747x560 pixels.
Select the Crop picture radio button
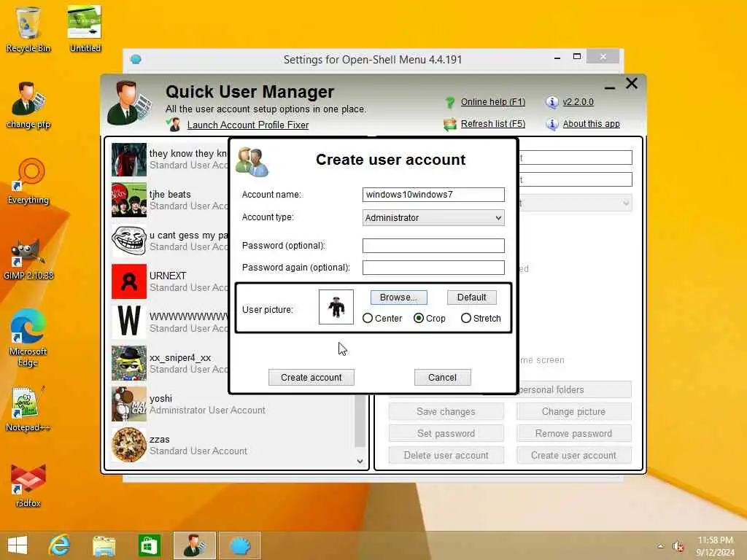point(418,318)
